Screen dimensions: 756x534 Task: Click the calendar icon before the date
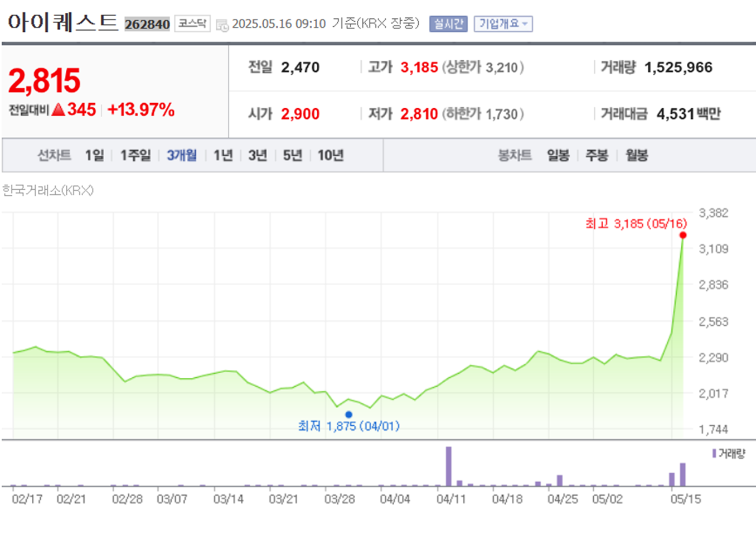pyautogui.click(x=222, y=25)
